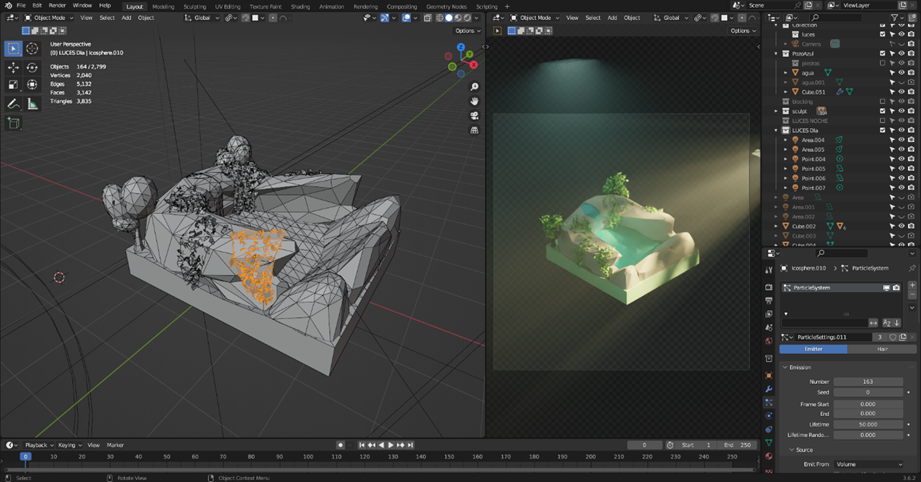Toggle visibility of the agua object
Viewport: 921px width, 482px height.
coord(901,72)
